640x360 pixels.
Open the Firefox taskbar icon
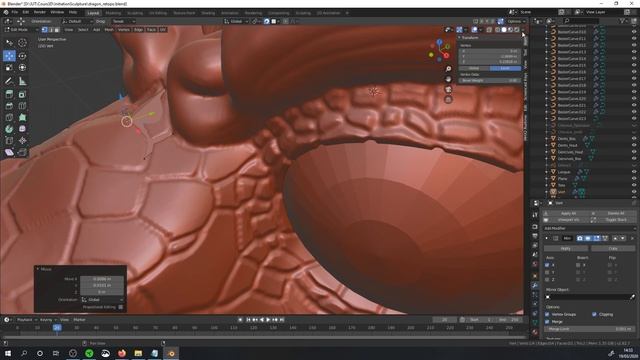click(122, 353)
